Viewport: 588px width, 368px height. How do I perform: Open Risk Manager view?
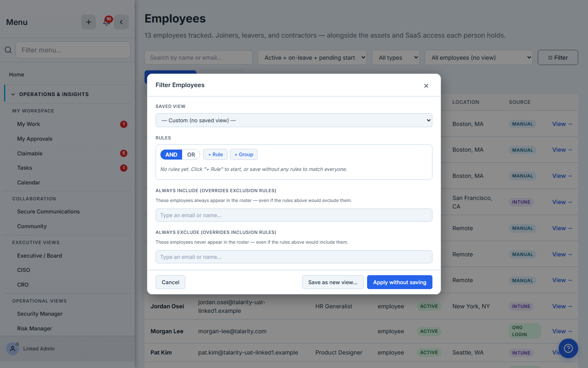[35, 328]
